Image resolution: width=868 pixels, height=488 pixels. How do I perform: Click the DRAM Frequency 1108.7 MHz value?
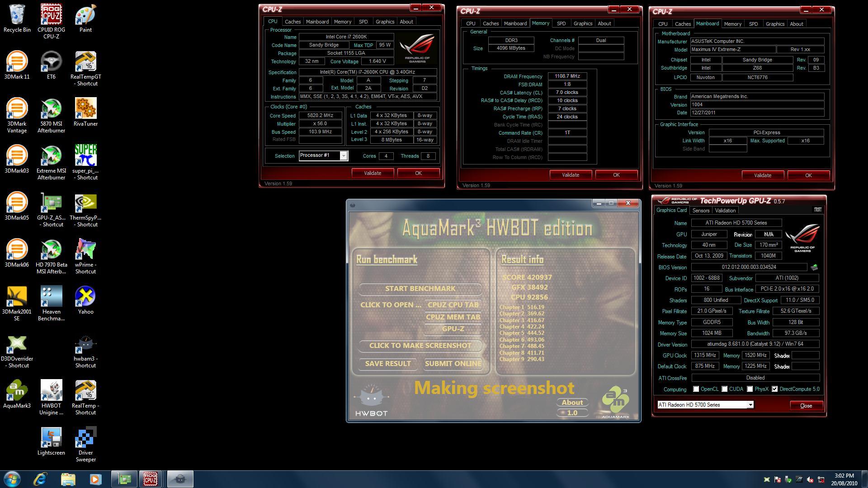pos(567,76)
